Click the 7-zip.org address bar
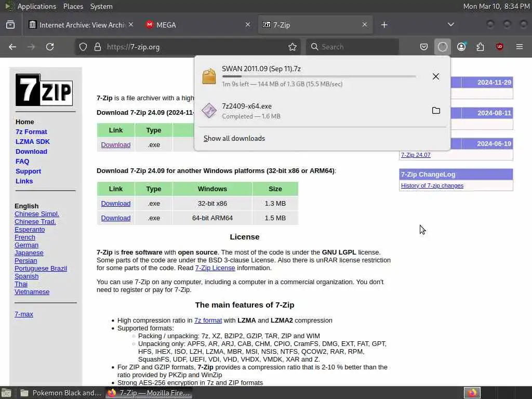Screen dimensions: 532x399 tap(188, 47)
